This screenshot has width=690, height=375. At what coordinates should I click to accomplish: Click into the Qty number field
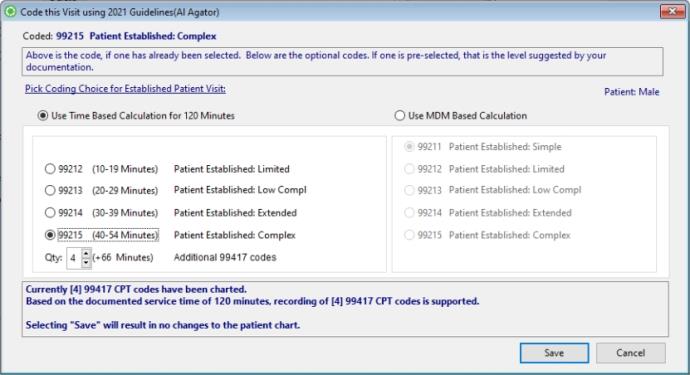click(74, 258)
